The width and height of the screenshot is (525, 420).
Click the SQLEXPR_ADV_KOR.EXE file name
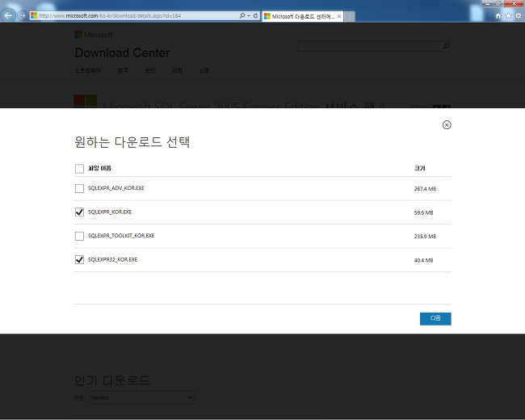[115, 188]
